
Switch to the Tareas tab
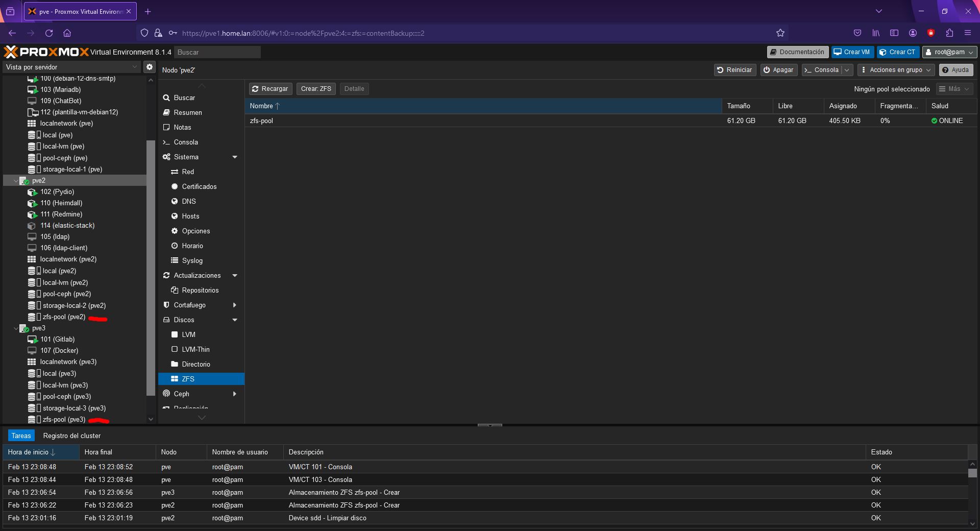pyautogui.click(x=21, y=436)
